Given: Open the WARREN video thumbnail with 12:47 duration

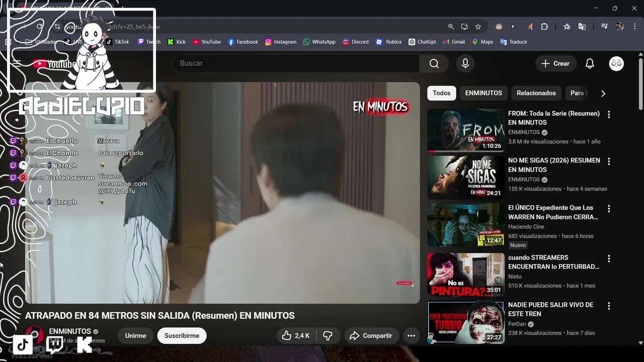Looking at the screenshot, I should pyautogui.click(x=466, y=225).
